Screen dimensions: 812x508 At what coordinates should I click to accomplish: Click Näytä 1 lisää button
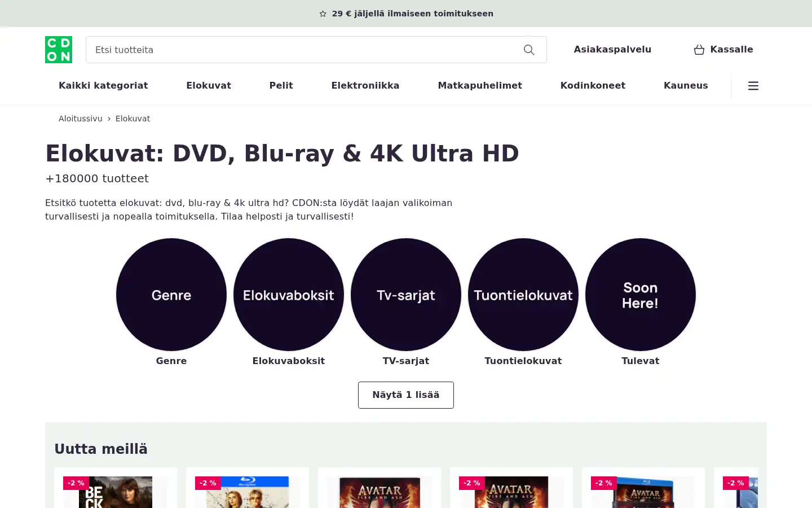point(406,395)
